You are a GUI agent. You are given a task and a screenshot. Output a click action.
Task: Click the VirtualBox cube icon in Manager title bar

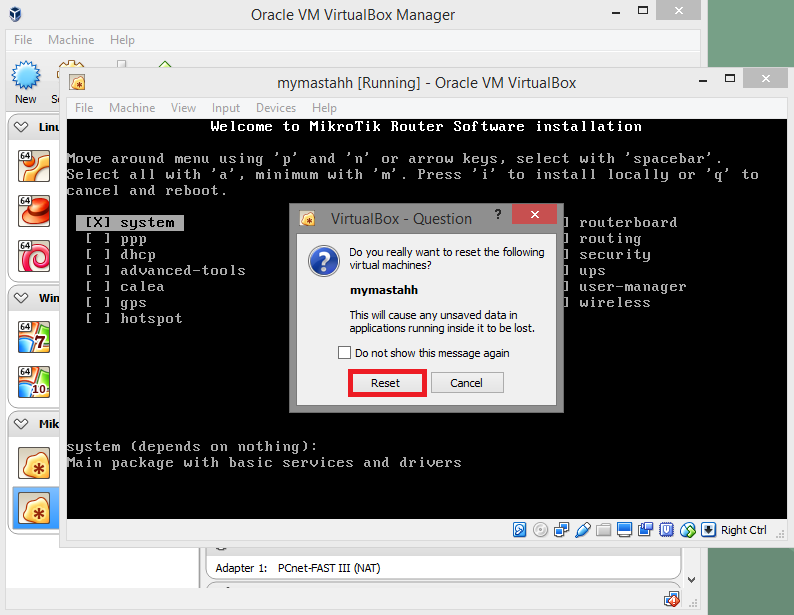click(16, 14)
